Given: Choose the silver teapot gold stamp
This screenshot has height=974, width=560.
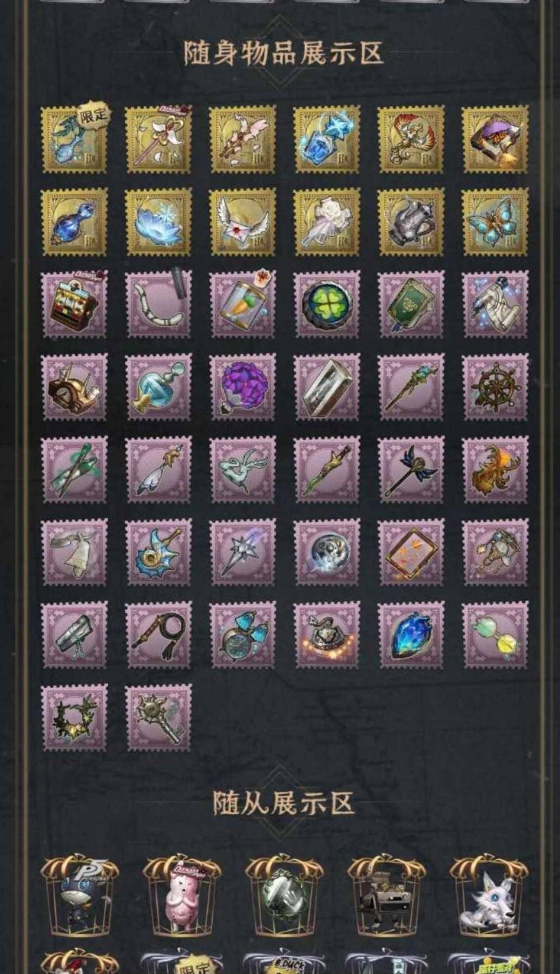Looking at the screenshot, I should pyautogui.click(x=411, y=222).
